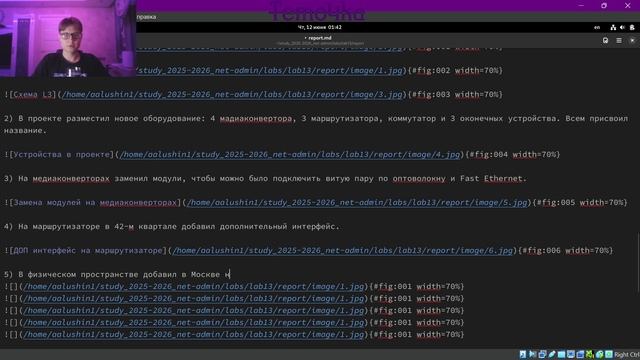Click the volume speaker icon in top bar

click(622, 27)
